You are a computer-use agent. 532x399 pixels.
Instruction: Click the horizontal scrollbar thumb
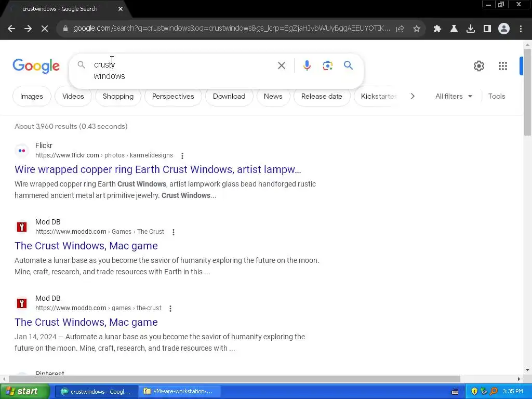point(234,379)
